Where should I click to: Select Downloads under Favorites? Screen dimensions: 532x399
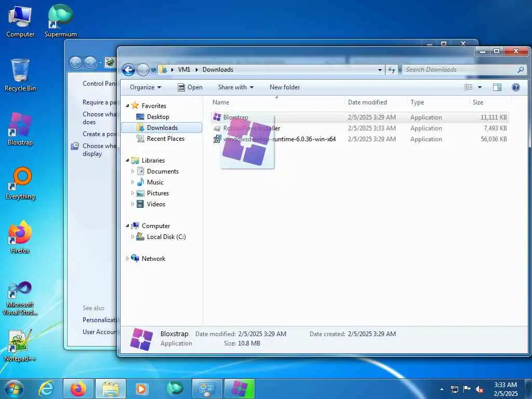[162, 128]
